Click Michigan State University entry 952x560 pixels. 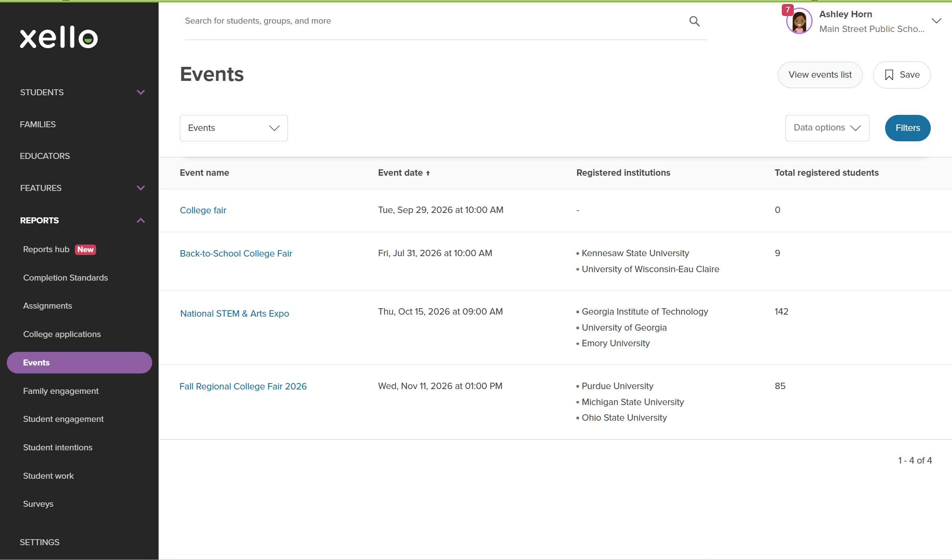click(x=632, y=402)
